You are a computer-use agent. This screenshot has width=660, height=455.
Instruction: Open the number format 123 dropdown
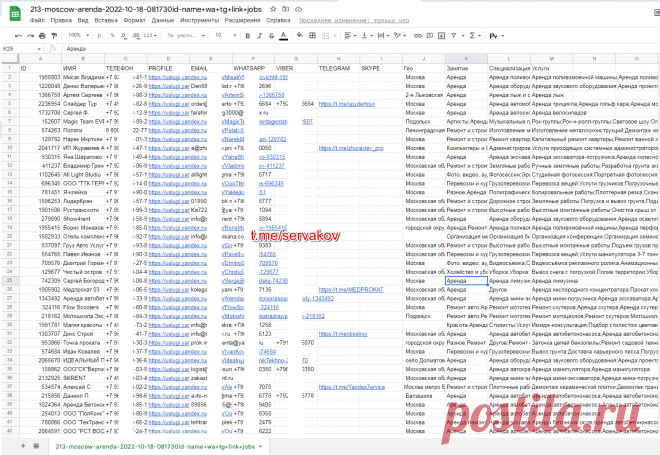150,36
